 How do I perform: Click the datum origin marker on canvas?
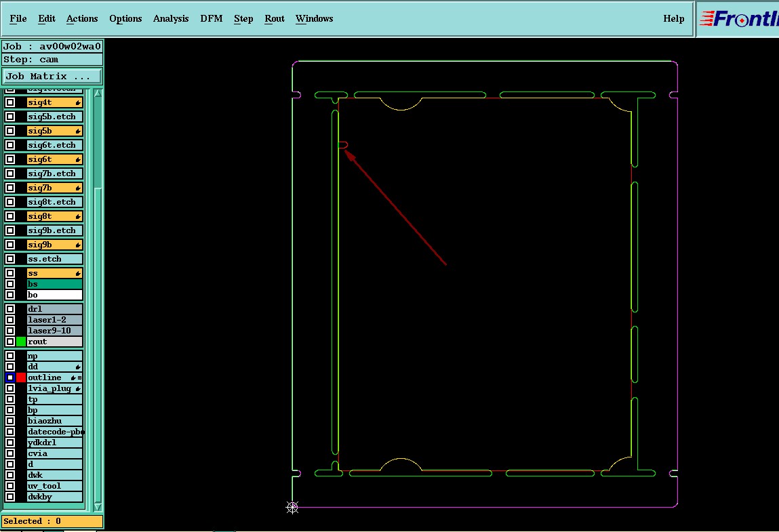(x=293, y=507)
